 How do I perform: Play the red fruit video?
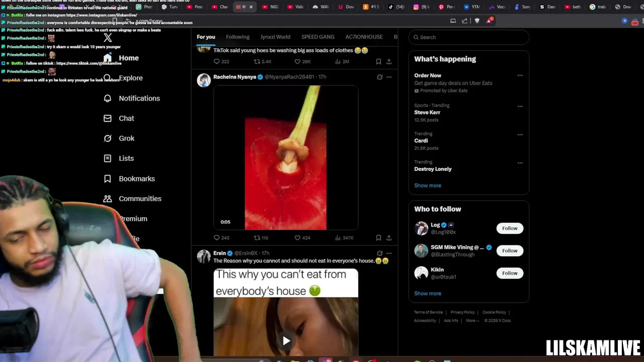(x=286, y=158)
